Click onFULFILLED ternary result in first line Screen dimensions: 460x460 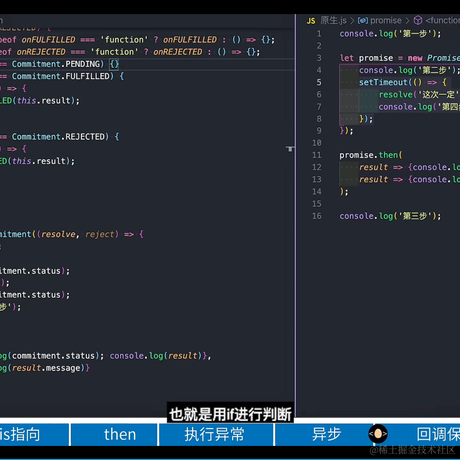[190, 40]
